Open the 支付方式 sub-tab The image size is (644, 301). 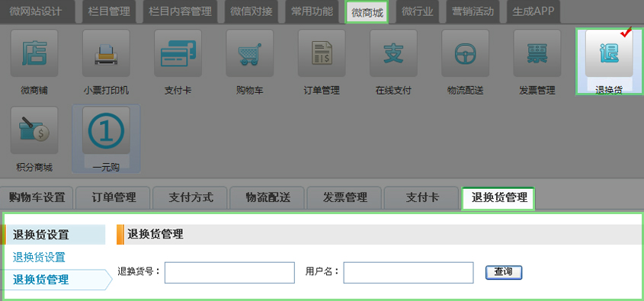(x=191, y=197)
